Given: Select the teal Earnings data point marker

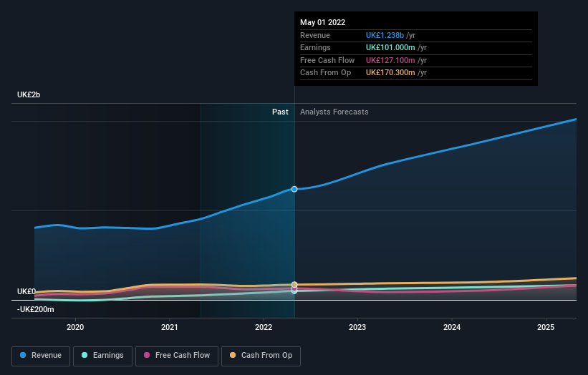Looking at the screenshot, I should click(294, 291).
